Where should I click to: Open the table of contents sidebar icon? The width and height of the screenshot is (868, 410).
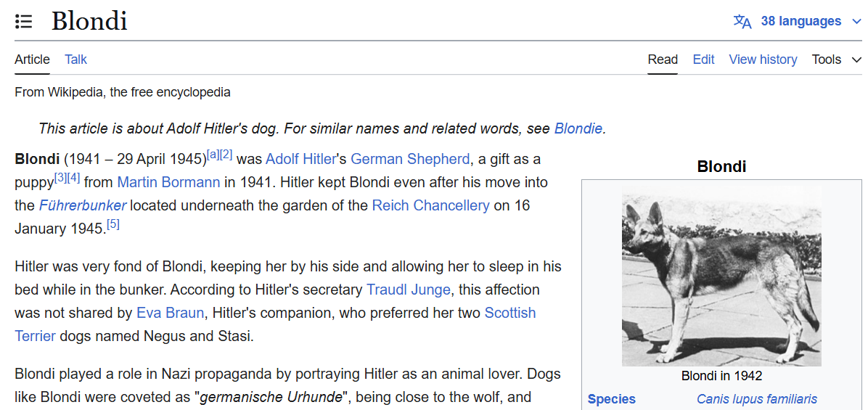click(x=24, y=22)
